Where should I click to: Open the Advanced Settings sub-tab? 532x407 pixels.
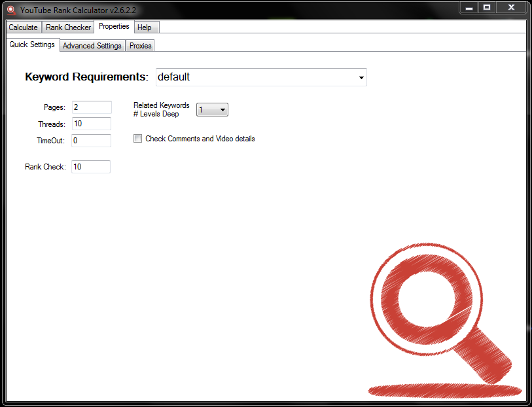(x=92, y=46)
